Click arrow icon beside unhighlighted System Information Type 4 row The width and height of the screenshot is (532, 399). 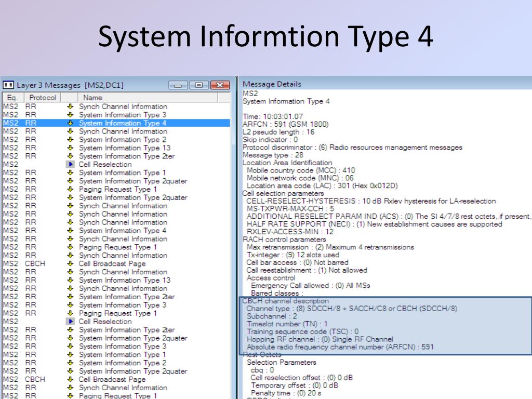tap(70, 230)
